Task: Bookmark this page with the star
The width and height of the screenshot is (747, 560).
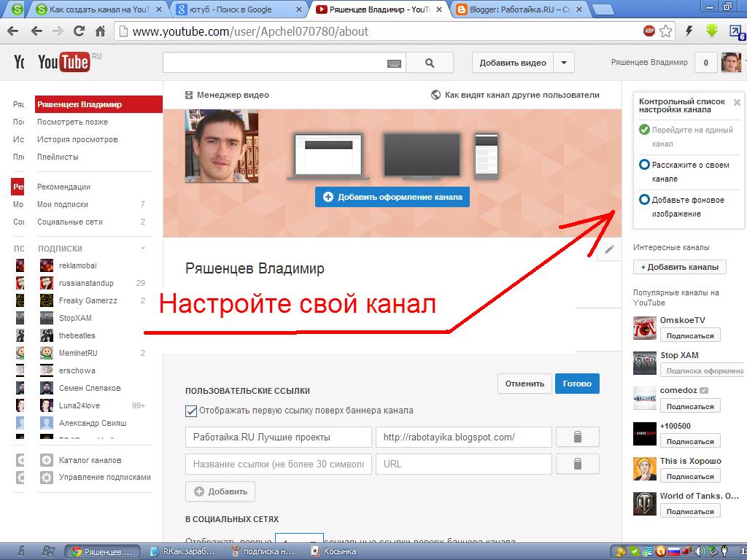Action: 665,31
